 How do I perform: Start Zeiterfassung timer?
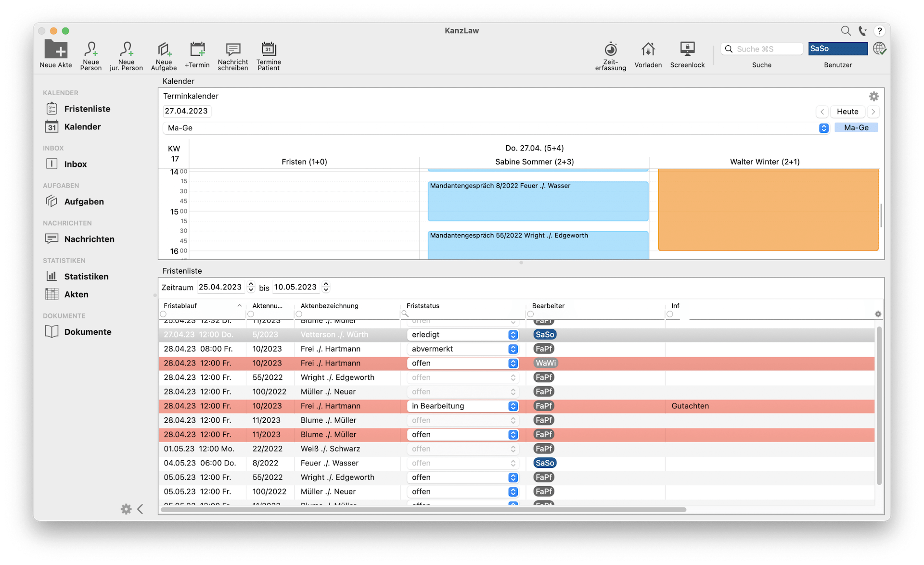610,56
